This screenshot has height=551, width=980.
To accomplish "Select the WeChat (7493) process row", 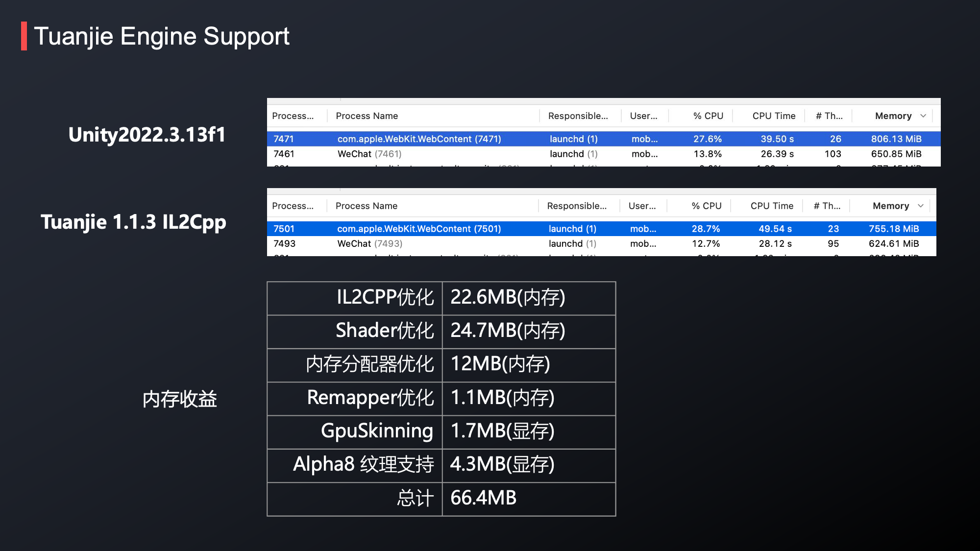I will (369, 243).
